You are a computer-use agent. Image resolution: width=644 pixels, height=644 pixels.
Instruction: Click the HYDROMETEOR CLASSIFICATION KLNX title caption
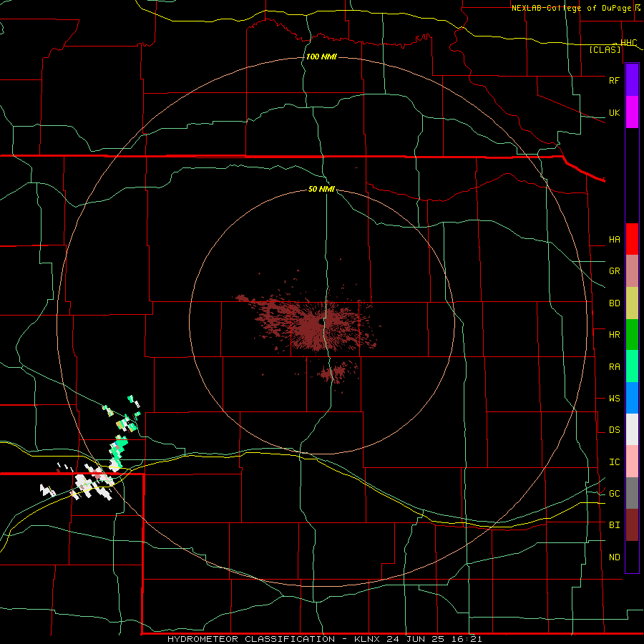pyautogui.click(x=324, y=639)
